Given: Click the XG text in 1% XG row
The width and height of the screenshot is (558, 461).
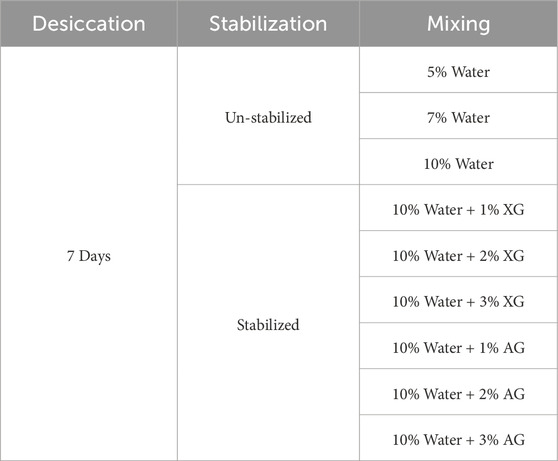Looking at the screenshot, I should pos(513,210).
